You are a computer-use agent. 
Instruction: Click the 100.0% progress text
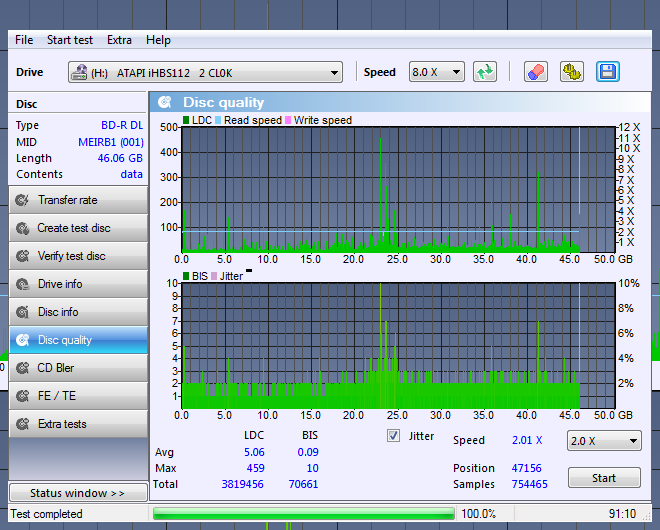(479, 514)
